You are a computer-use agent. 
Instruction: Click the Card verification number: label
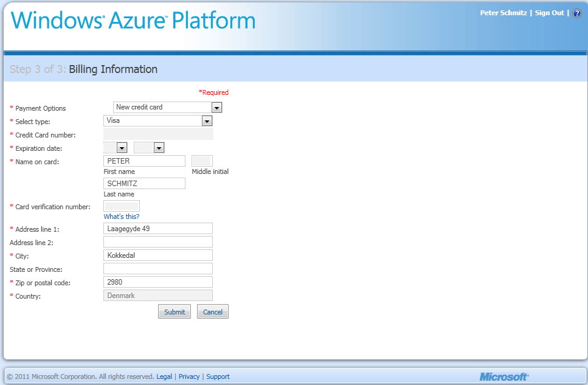(53, 207)
